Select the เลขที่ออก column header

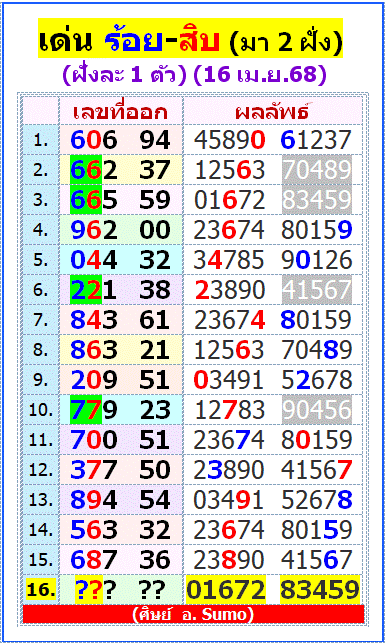coord(121,112)
